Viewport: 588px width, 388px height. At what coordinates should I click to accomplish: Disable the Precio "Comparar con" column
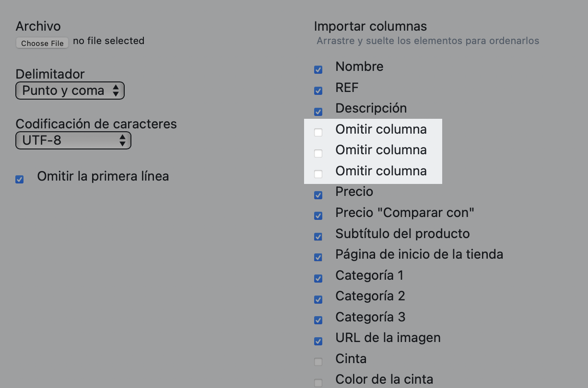[318, 216]
